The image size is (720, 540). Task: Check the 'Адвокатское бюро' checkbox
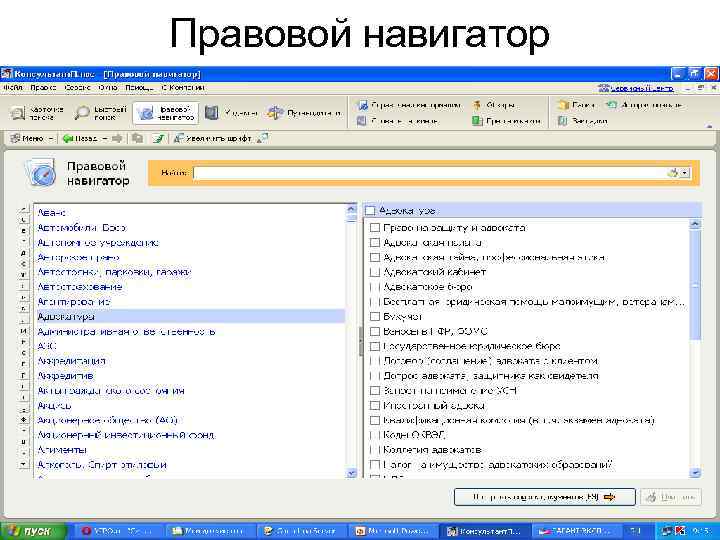coord(375,287)
